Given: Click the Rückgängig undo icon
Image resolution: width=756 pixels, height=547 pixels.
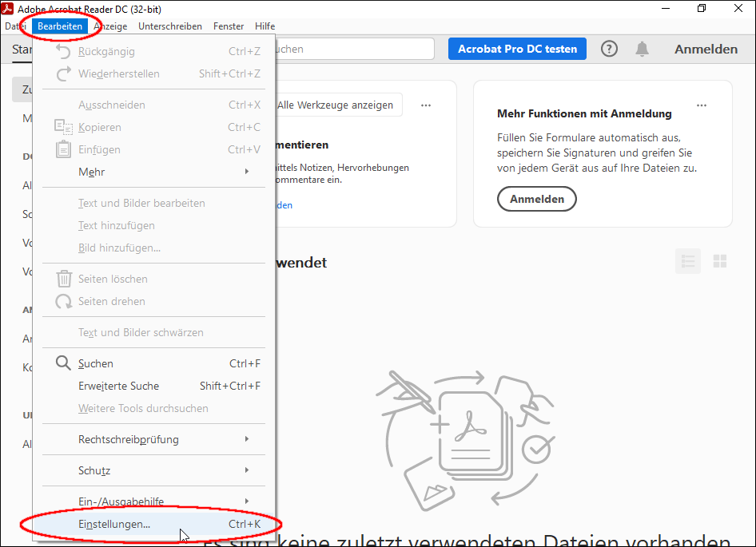Looking at the screenshot, I should [x=63, y=51].
